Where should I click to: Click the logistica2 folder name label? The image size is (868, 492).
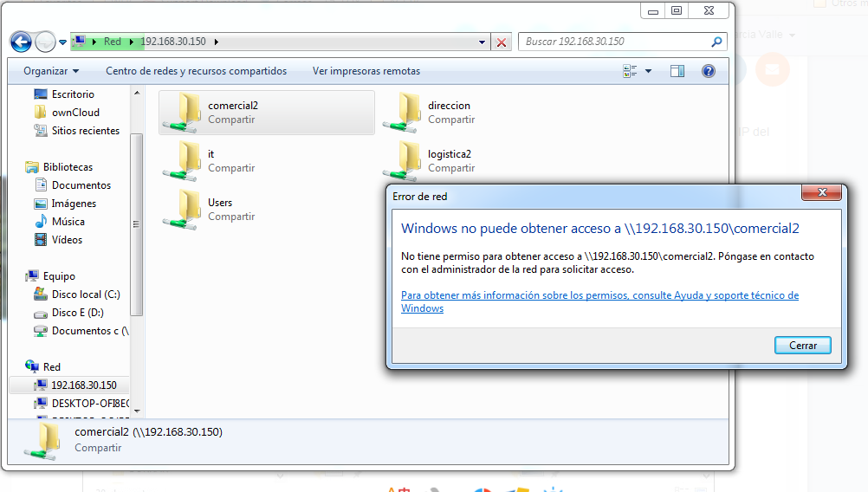[450, 154]
